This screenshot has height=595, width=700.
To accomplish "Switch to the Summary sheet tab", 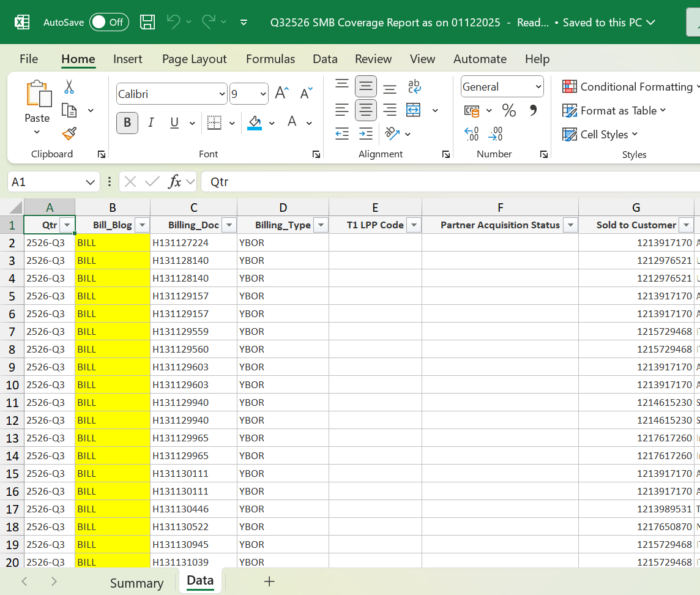I will pyautogui.click(x=136, y=583).
